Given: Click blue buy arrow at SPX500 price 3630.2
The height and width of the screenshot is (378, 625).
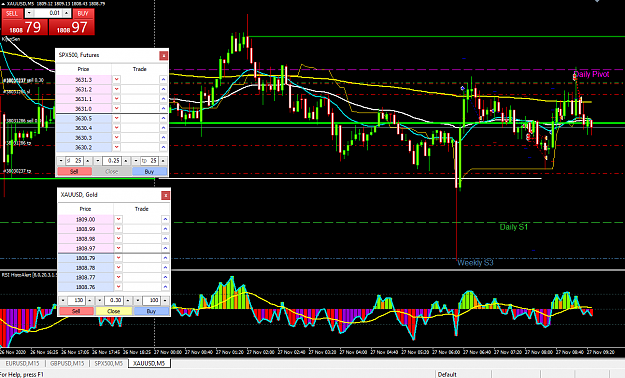Looking at the screenshot, I should (x=163, y=147).
